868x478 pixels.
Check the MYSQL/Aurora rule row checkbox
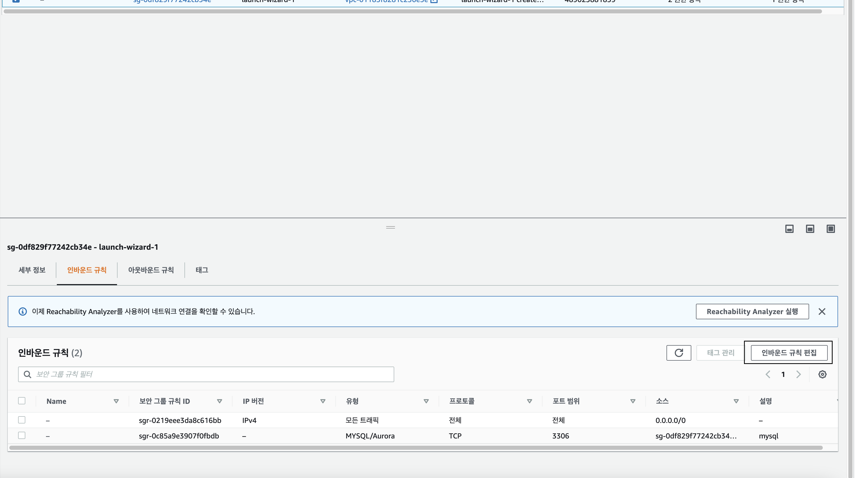(x=22, y=436)
